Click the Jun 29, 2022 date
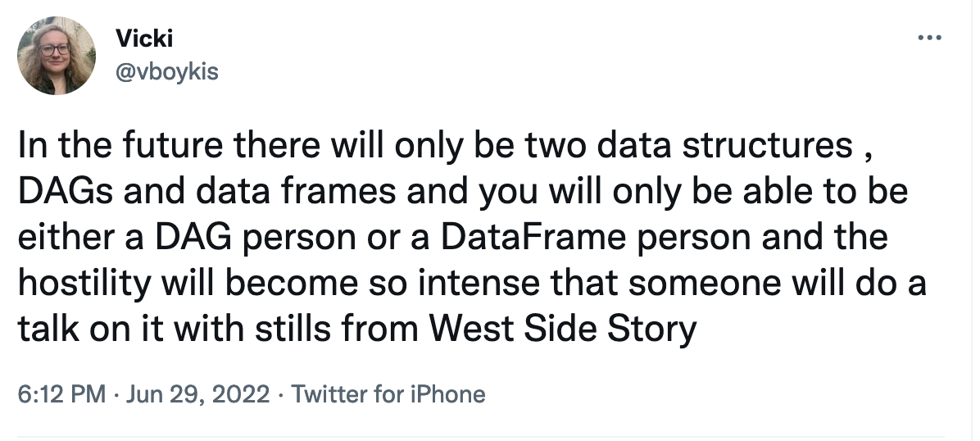The height and width of the screenshot is (441, 980). 198,394
